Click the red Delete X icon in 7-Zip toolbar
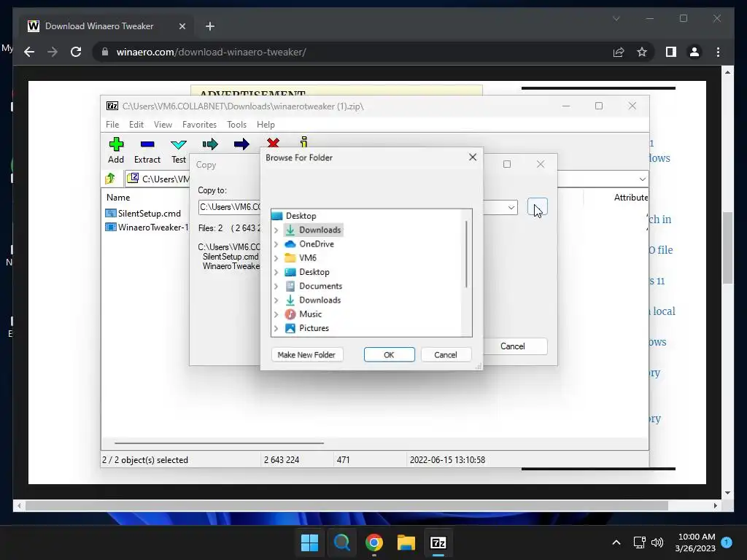 273,143
